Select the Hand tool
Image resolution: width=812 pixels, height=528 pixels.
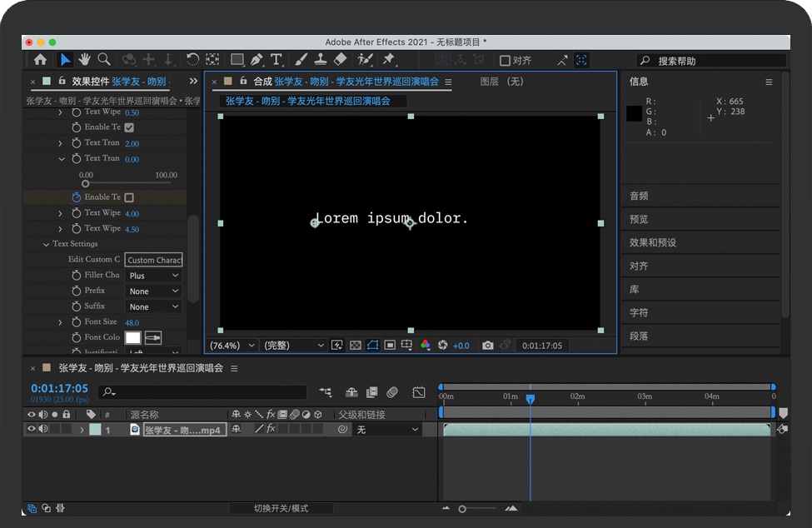point(84,60)
